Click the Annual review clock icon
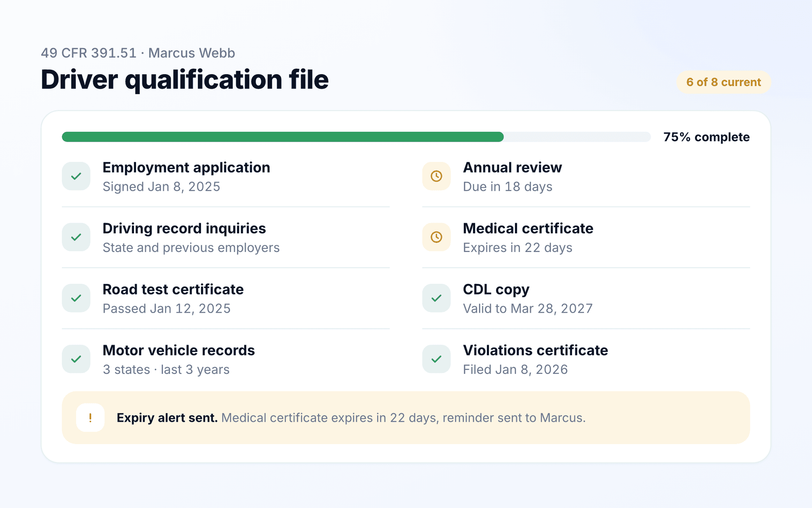 click(x=437, y=176)
